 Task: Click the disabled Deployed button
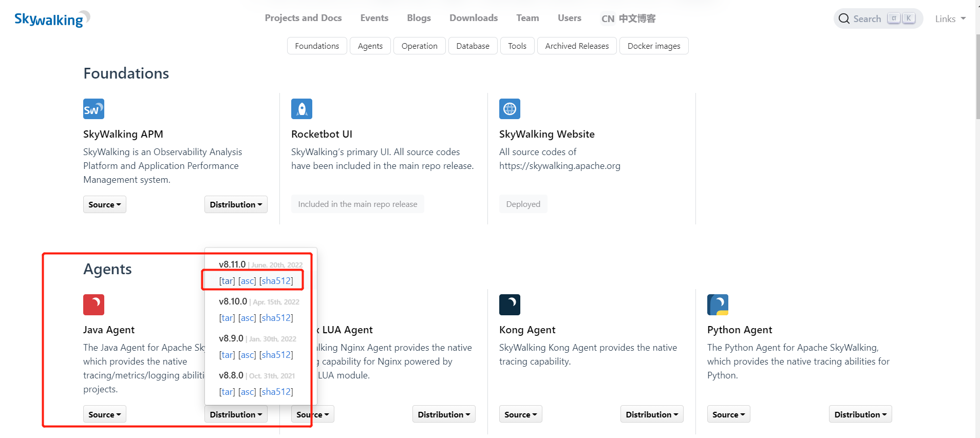[x=523, y=204]
